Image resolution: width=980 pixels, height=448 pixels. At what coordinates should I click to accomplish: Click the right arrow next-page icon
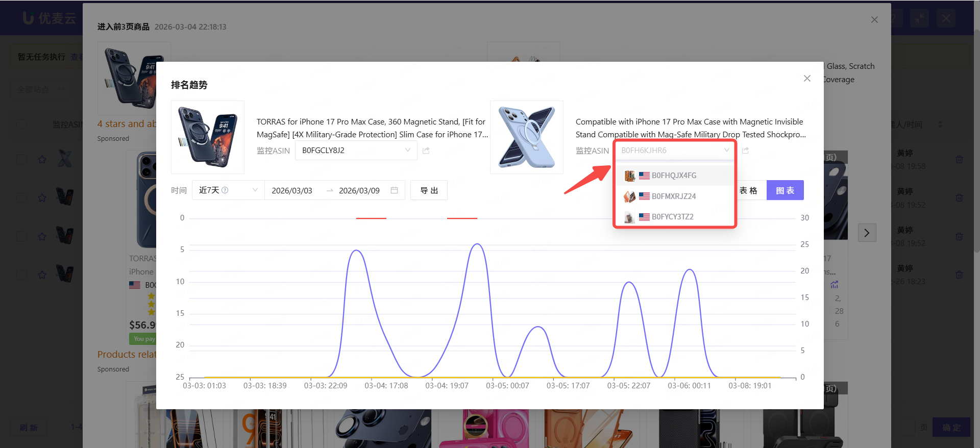(x=867, y=233)
